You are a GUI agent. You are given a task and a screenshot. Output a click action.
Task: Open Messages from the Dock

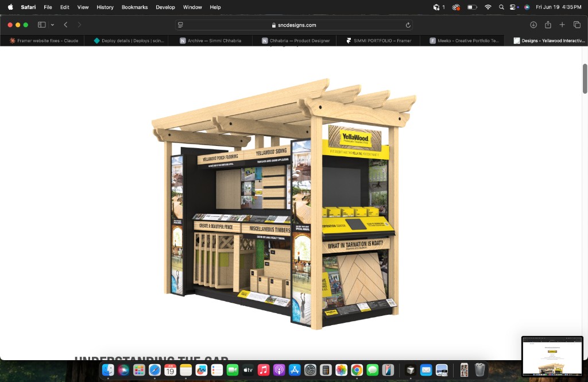pyautogui.click(x=372, y=371)
